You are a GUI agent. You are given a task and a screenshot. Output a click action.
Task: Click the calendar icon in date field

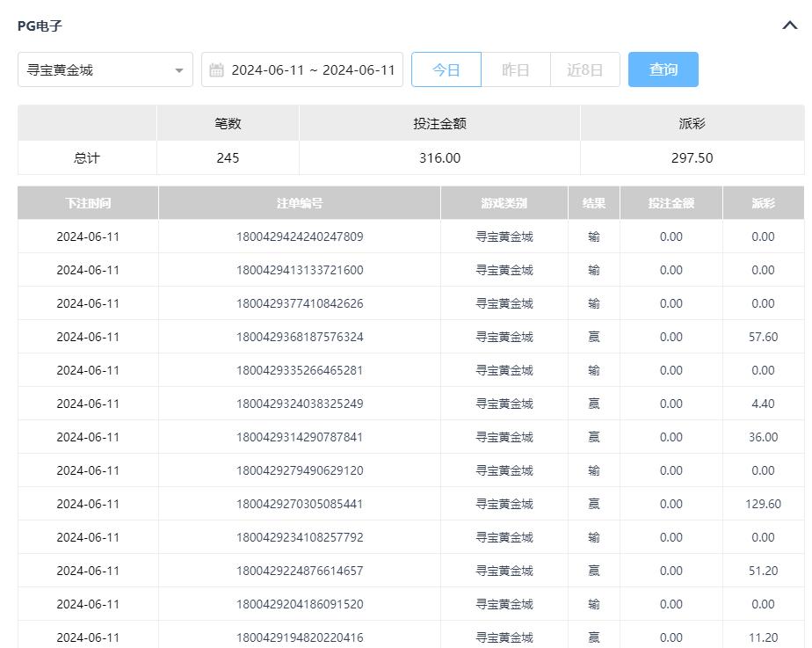(217, 70)
